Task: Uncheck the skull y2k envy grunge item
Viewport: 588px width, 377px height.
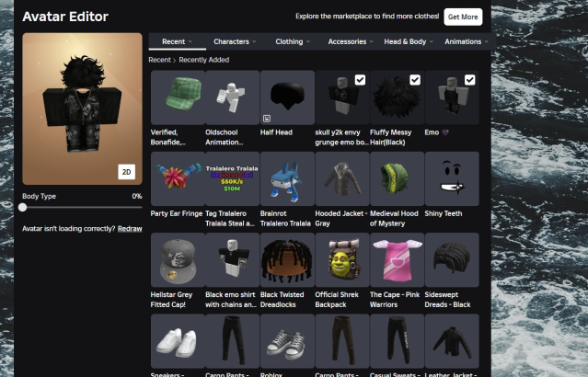Action: tap(360, 81)
